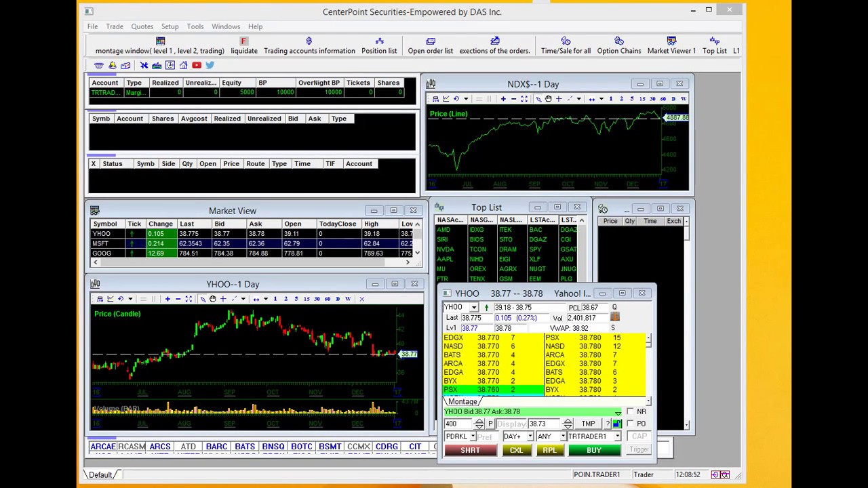Open Time/Sale for all icon
The height and width of the screenshot is (488, 868).
(x=566, y=41)
